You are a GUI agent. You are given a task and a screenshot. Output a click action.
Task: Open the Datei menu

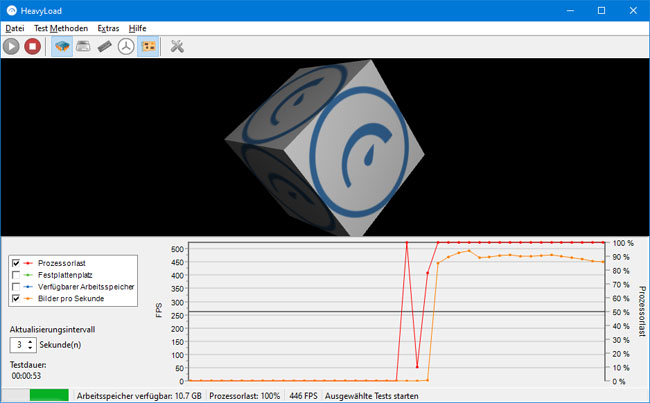pos(15,28)
